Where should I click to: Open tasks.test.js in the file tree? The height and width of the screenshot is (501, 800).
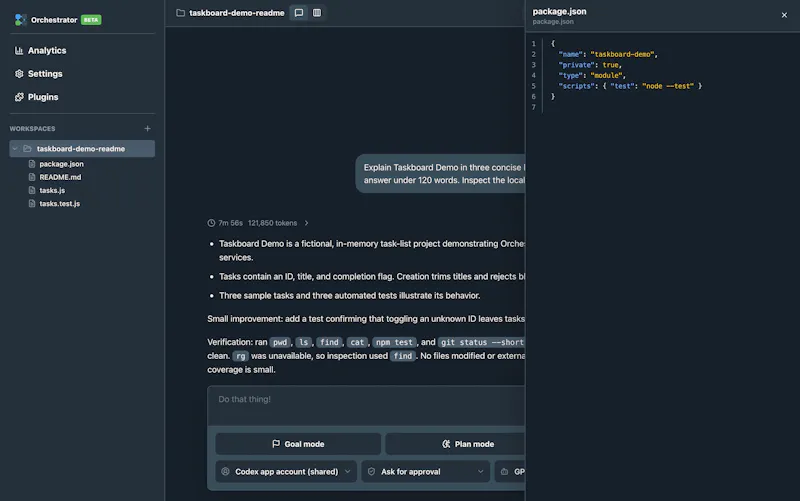(x=60, y=204)
